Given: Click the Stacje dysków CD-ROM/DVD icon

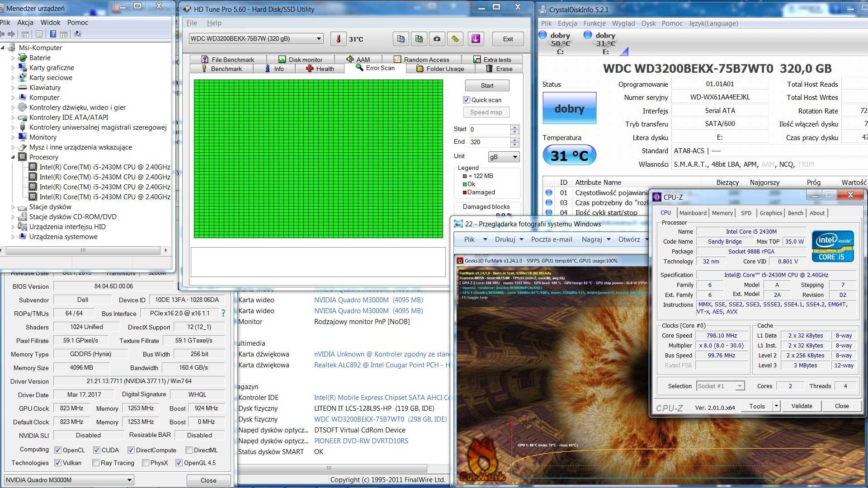Looking at the screenshot, I should point(23,216).
